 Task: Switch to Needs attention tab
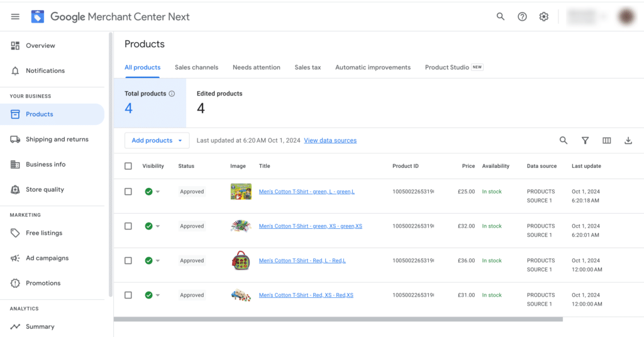pyautogui.click(x=257, y=67)
